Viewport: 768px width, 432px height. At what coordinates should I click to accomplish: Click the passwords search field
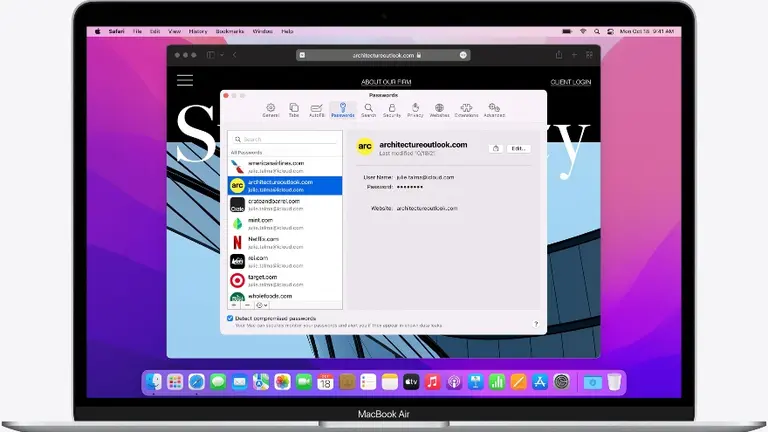(x=285, y=139)
